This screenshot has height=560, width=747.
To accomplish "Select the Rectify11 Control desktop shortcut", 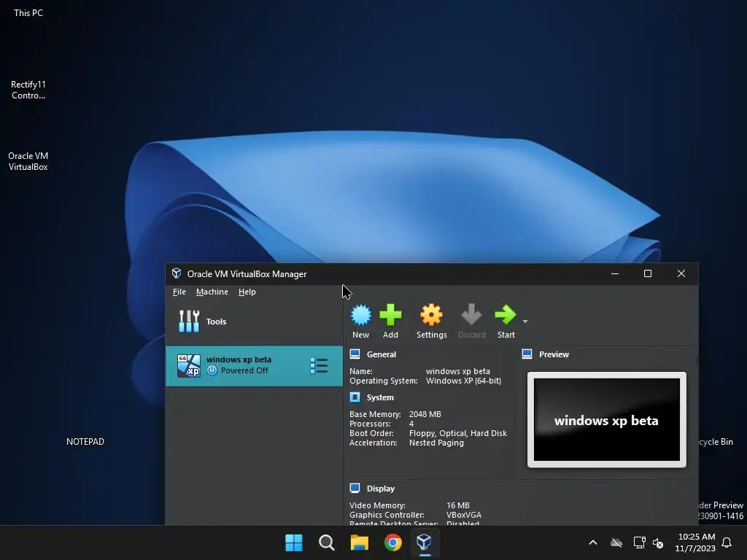I will [28, 90].
